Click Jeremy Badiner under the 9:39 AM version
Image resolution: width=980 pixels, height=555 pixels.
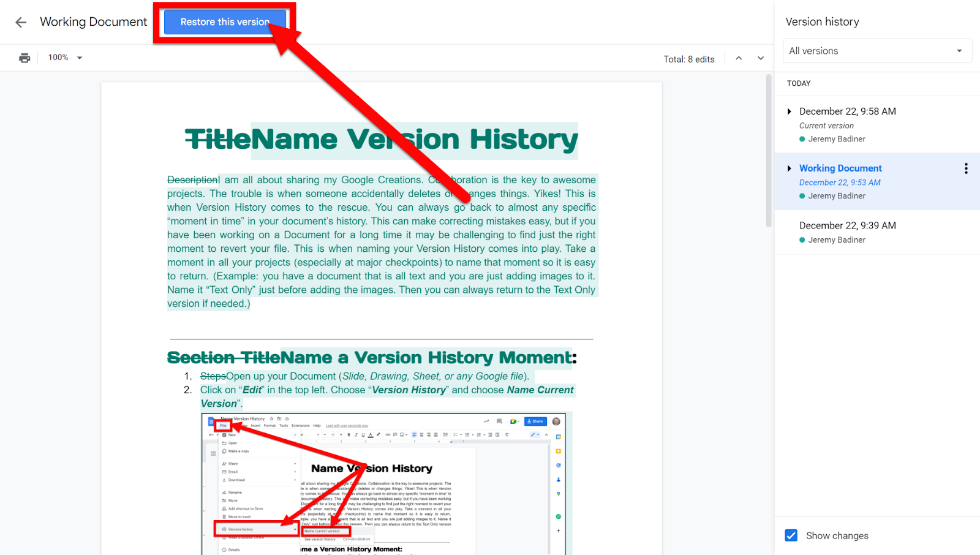(x=837, y=240)
